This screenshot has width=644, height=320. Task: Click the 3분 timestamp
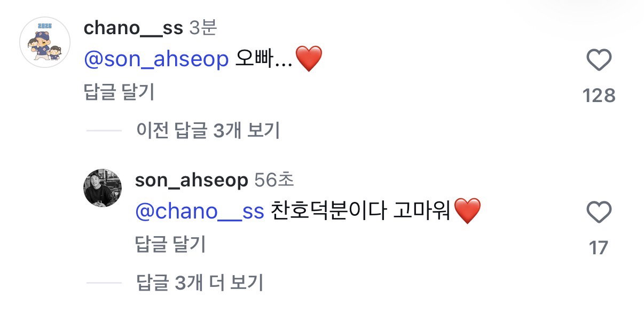203,28
